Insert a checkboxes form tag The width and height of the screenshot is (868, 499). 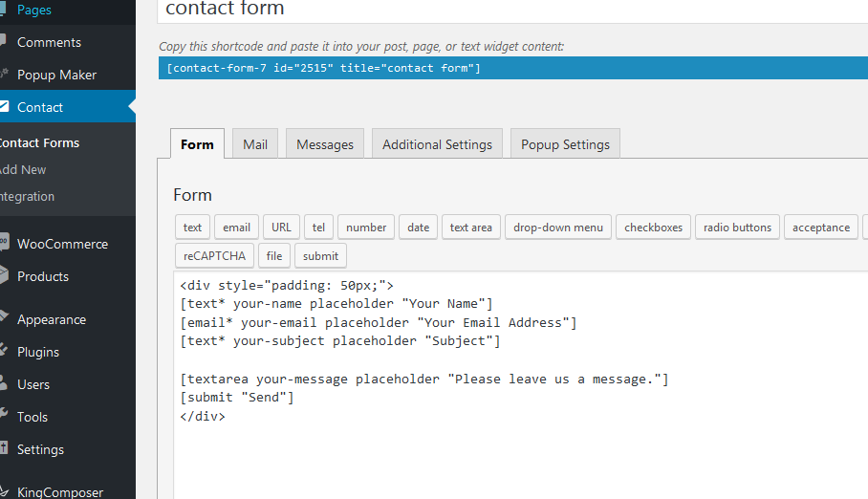654,228
